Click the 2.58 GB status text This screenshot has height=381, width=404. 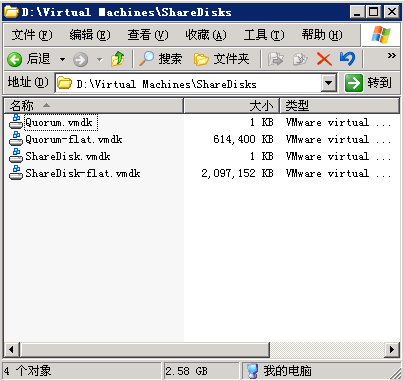pyautogui.click(x=187, y=371)
